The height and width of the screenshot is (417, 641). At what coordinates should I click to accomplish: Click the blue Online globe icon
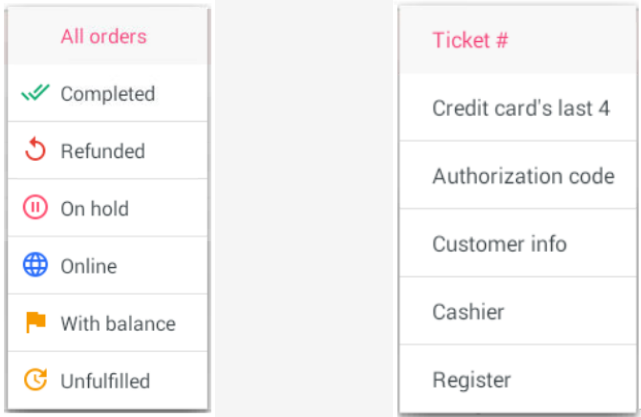click(35, 266)
